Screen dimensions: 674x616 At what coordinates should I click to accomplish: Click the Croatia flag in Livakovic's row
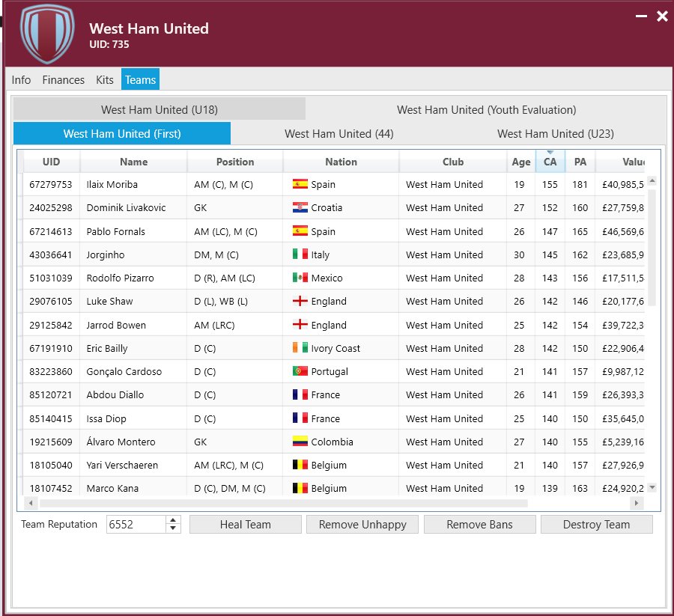point(300,207)
